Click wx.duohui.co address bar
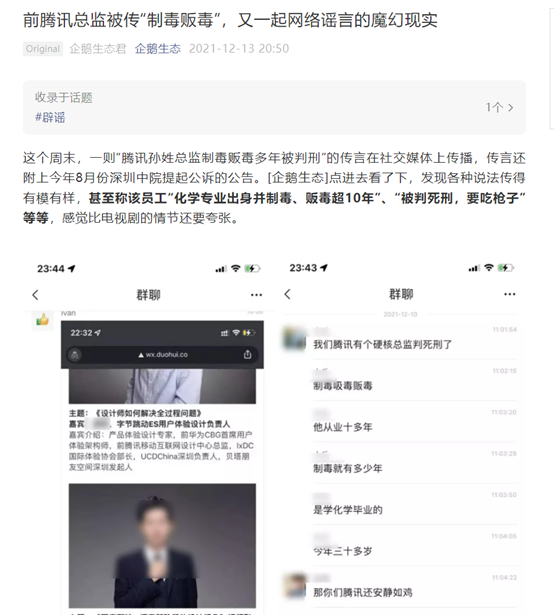This screenshot has width=554, height=615. tap(162, 355)
